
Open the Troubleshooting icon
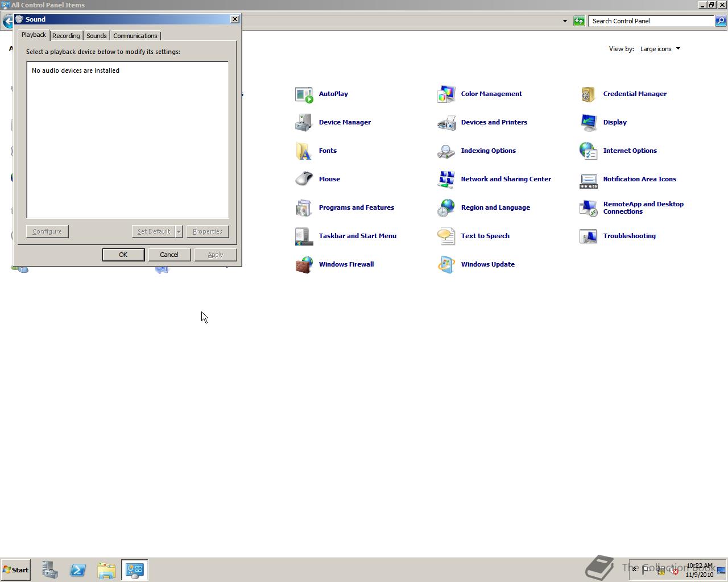tap(589, 236)
